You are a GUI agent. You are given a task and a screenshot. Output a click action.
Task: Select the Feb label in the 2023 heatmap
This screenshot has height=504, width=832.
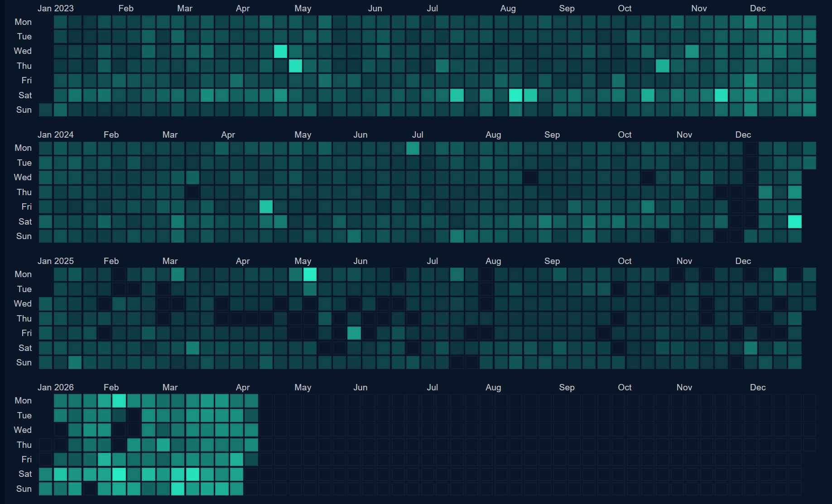coord(126,8)
